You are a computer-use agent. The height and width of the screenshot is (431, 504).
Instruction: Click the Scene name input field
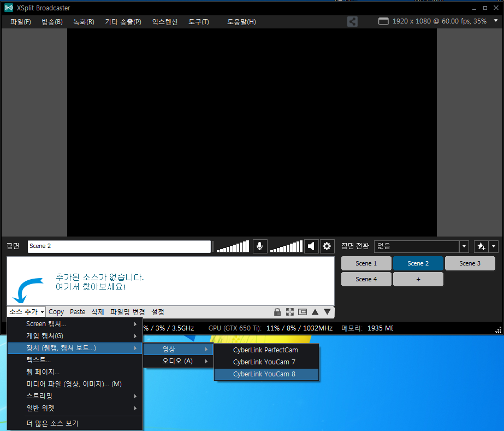[119, 246]
